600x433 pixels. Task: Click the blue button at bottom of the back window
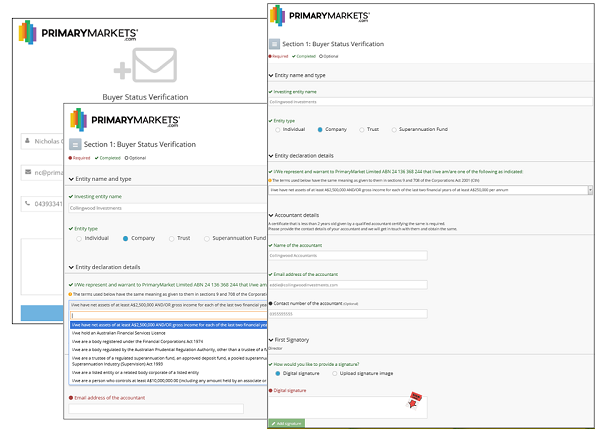pos(42,313)
